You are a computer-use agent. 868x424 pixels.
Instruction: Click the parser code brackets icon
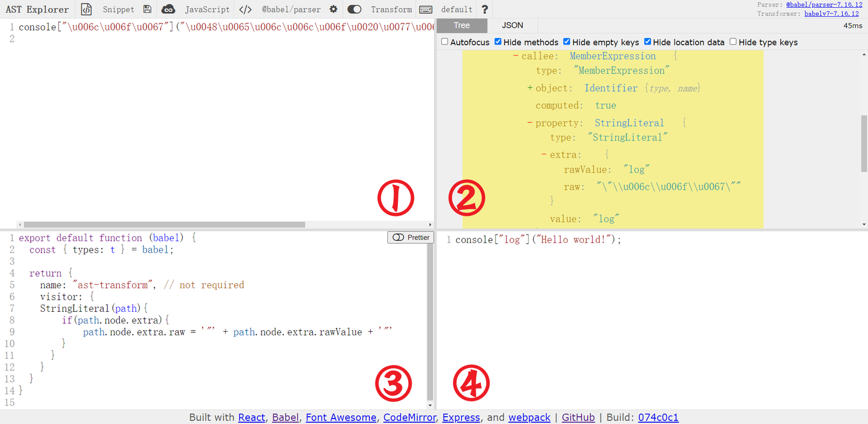point(245,9)
